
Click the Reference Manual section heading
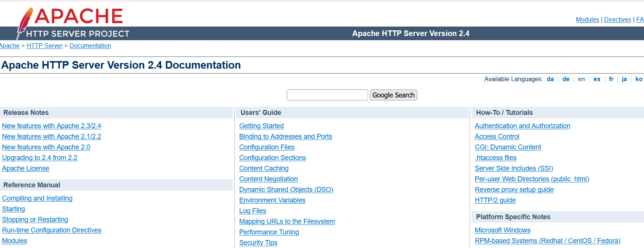click(x=32, y=185)
